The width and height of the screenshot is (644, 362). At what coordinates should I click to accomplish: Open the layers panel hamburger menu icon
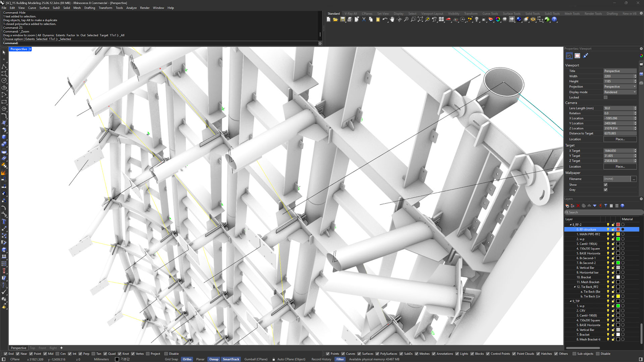point(617,206)
